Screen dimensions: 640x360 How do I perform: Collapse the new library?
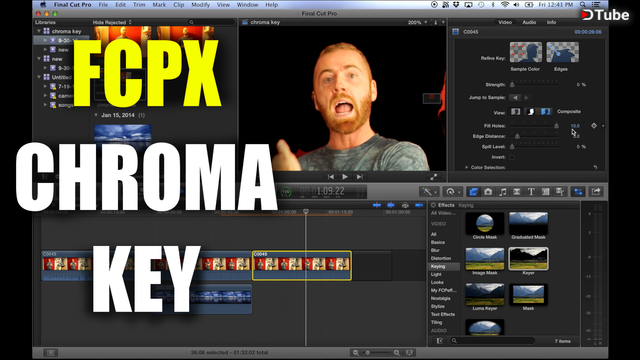[39, 59]
